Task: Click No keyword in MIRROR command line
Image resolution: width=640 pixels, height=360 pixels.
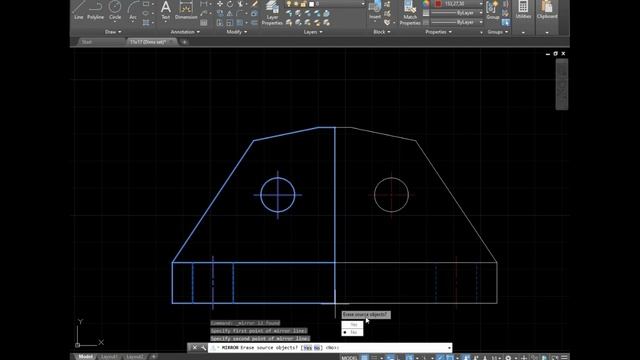Action: pyautogui.click(x=317, y=348)
